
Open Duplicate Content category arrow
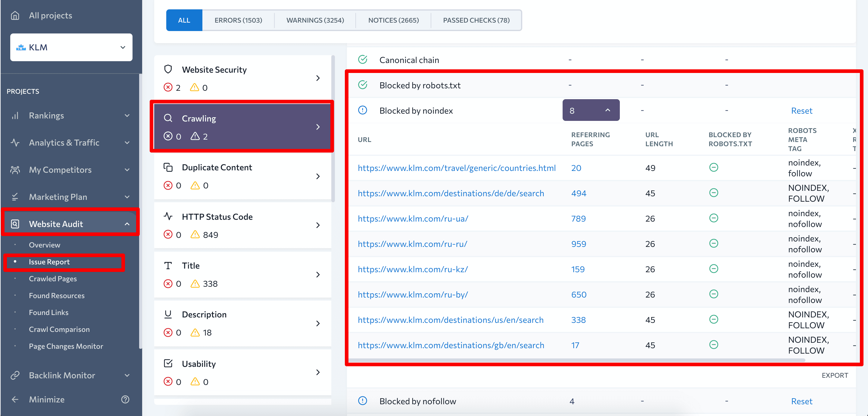coord(318,176)
